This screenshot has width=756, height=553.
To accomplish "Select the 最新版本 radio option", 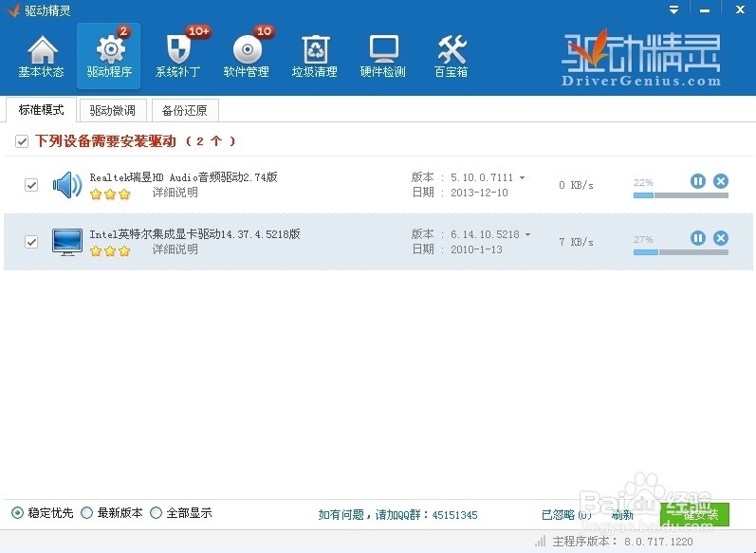I will click(x=86, y=513).
